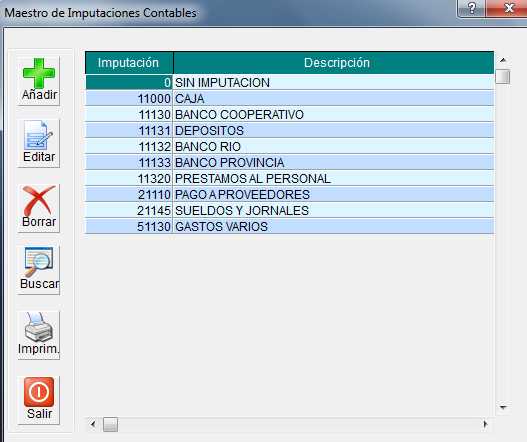Select the BANCO COOPERATIVO row
This screenshot has height=442, width=527.
[290, 115]
